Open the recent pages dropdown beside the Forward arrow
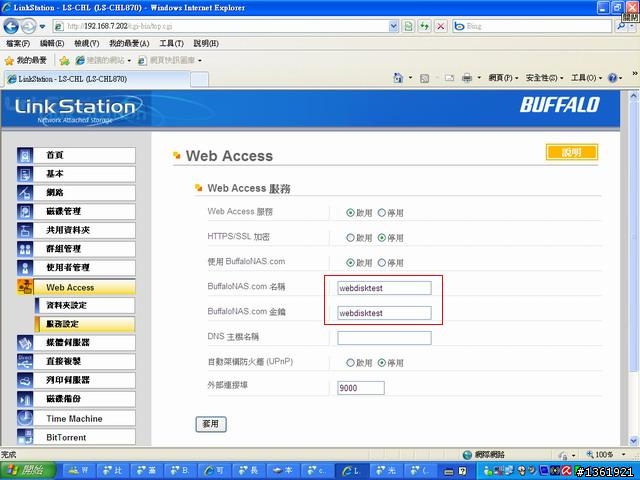The width and height of the screenshot is (640, 480). point(42,27)
